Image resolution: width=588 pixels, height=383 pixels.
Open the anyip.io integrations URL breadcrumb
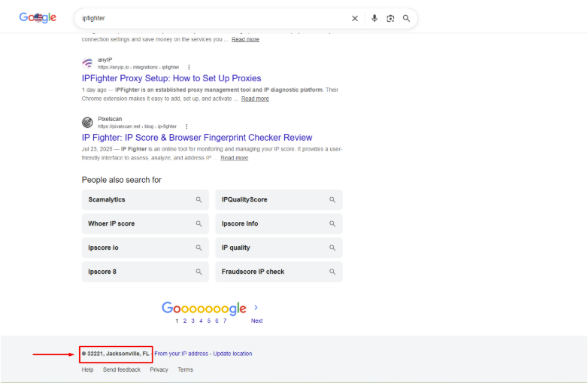pyautogui.click(x=138, y=67)
